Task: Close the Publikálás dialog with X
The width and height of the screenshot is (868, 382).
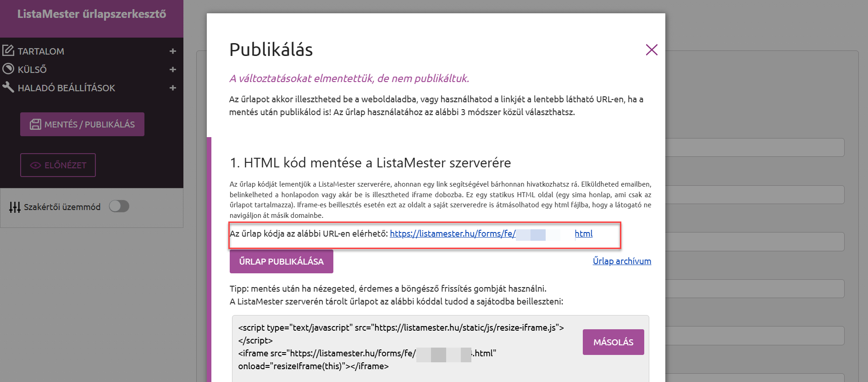Action: click(x=652, y=50)
